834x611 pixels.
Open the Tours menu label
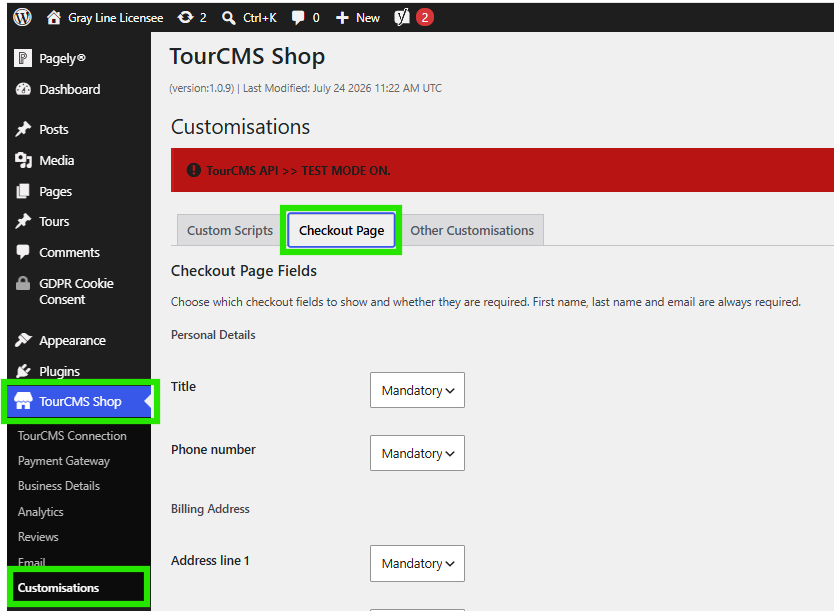pos(54,221)
